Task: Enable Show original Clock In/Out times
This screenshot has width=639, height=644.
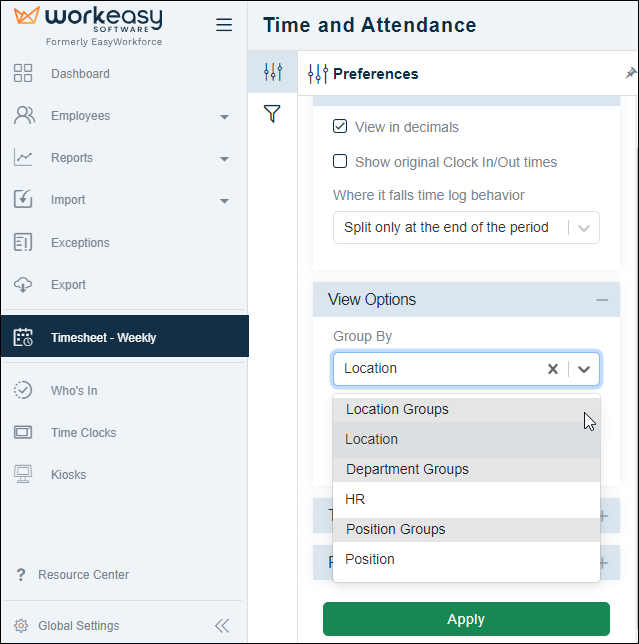Action: click(x=340, y=161)
